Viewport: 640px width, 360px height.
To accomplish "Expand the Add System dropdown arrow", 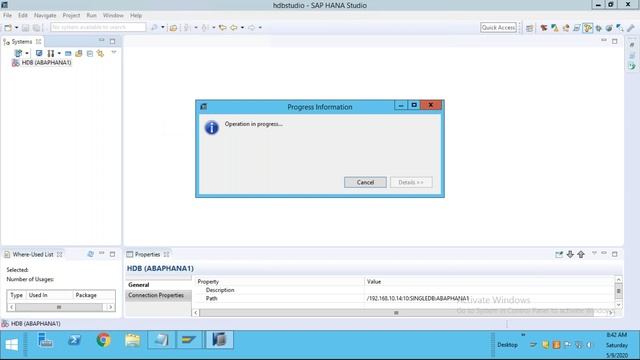I will (27, 53).
